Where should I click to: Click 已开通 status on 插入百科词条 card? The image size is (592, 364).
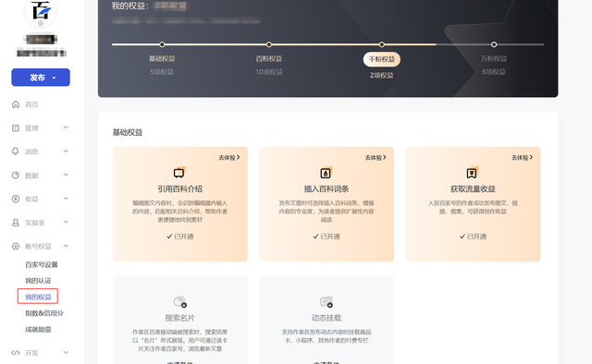click(x=327, y=237)
